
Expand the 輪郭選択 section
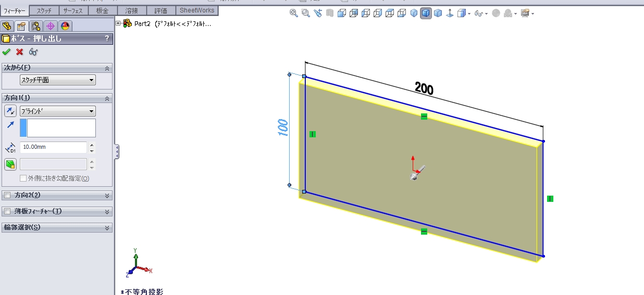(107, 228)
